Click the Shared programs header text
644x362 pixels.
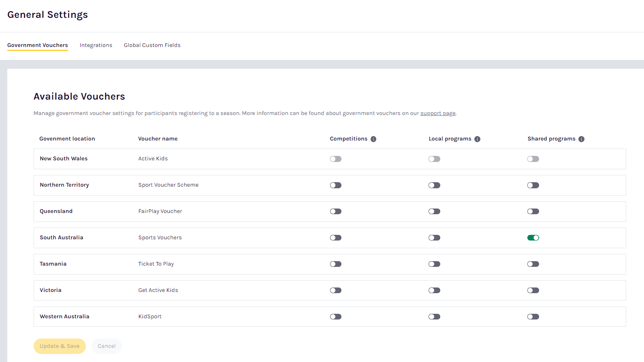[x=552, y=139]
